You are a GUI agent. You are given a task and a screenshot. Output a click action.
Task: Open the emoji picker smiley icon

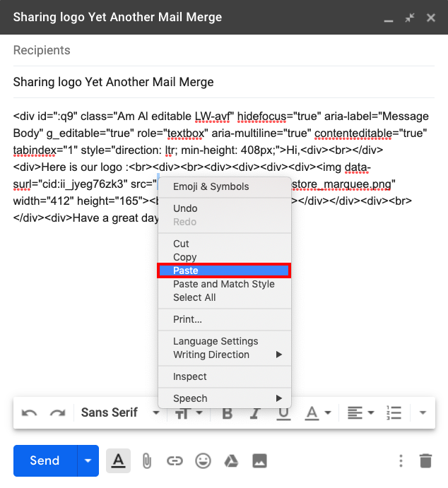203,461
